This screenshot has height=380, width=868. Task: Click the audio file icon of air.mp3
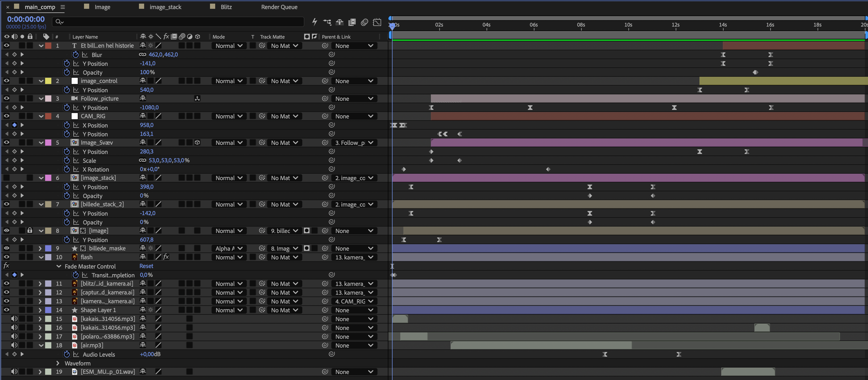point(74,345)
